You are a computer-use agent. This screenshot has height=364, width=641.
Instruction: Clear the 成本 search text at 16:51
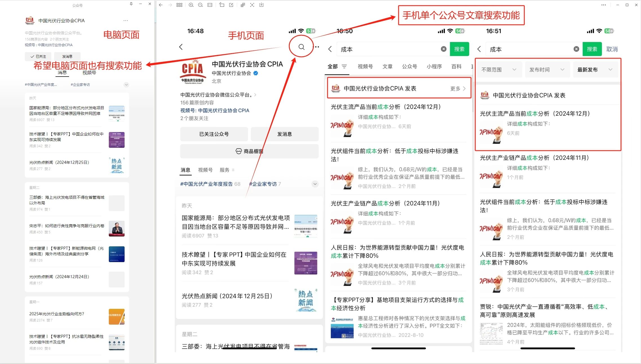tap(576, 49)
